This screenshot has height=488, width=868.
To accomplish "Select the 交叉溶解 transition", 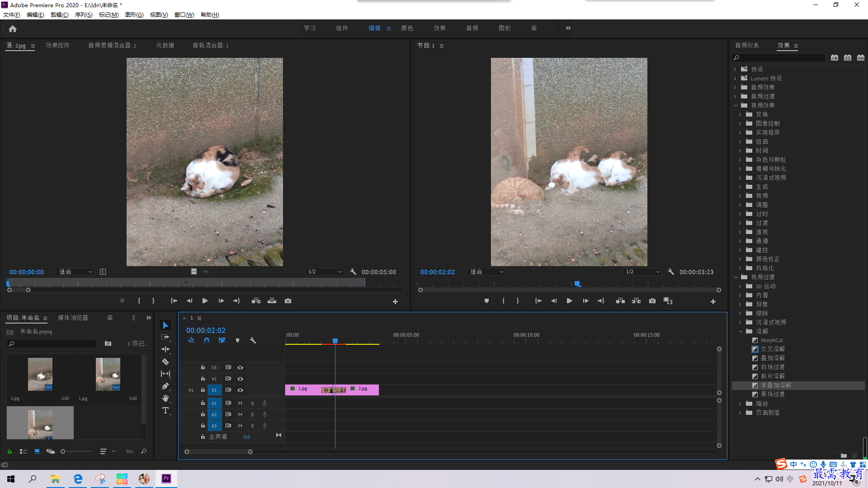I will 773,349.
